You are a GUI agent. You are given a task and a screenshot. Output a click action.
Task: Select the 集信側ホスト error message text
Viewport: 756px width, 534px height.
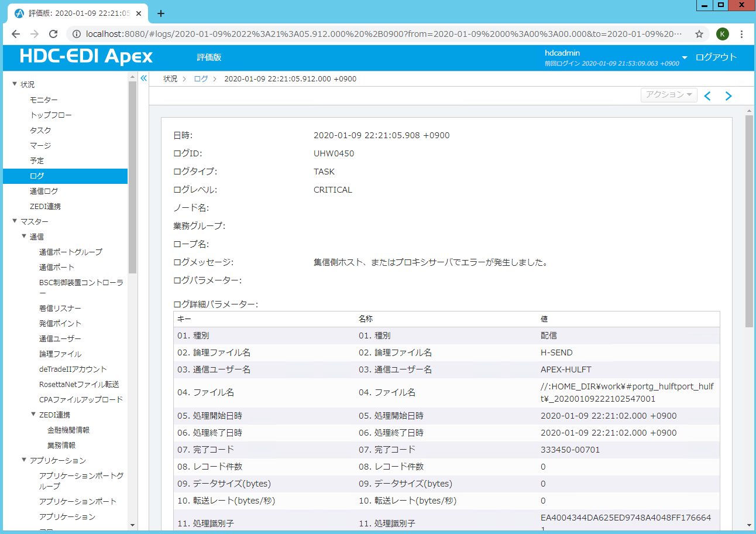tap(431, 262)
